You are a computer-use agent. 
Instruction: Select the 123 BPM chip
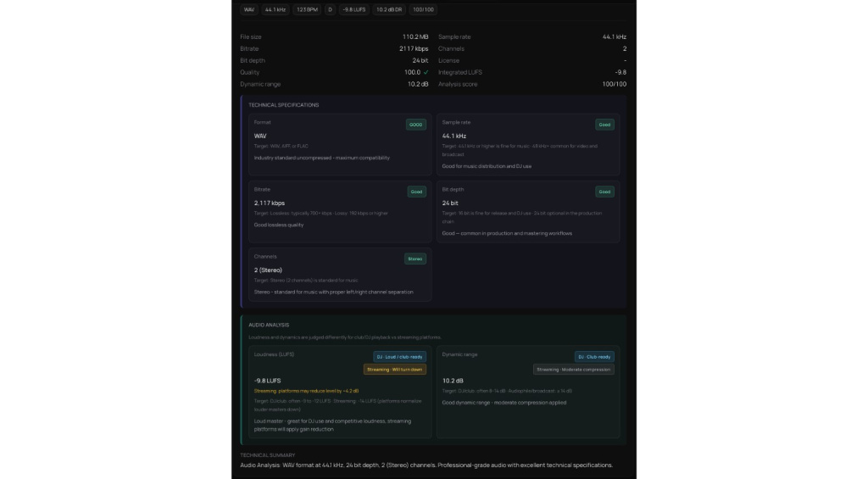307,9
